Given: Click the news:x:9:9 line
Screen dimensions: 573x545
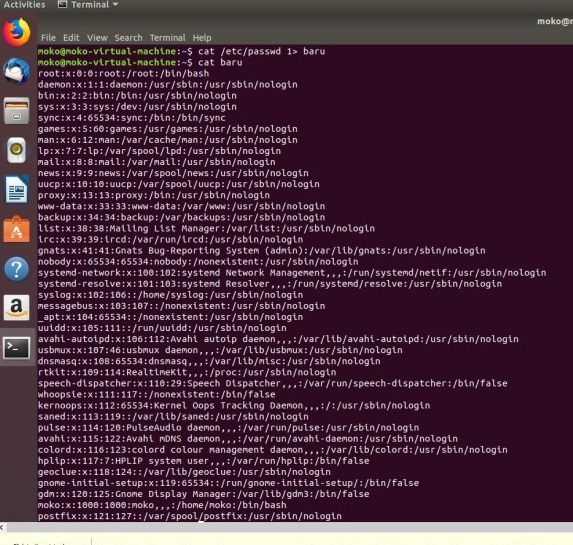Looking at the screenshot, I should pos(173,173).
